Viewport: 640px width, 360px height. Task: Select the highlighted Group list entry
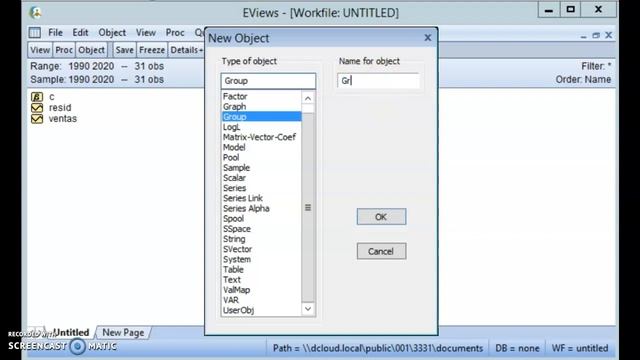[x=261, y=117]
